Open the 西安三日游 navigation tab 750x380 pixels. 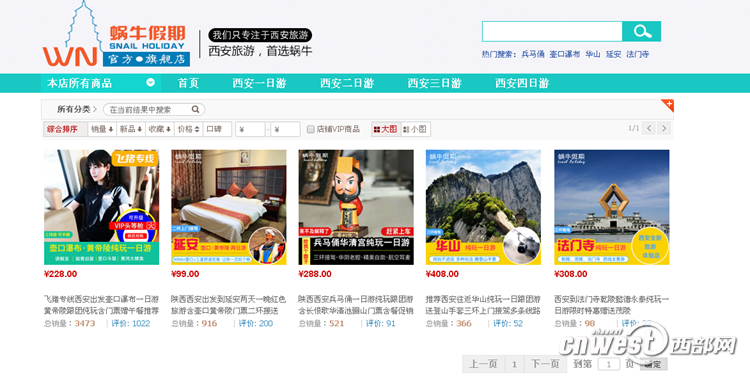(x=434, y=83)
